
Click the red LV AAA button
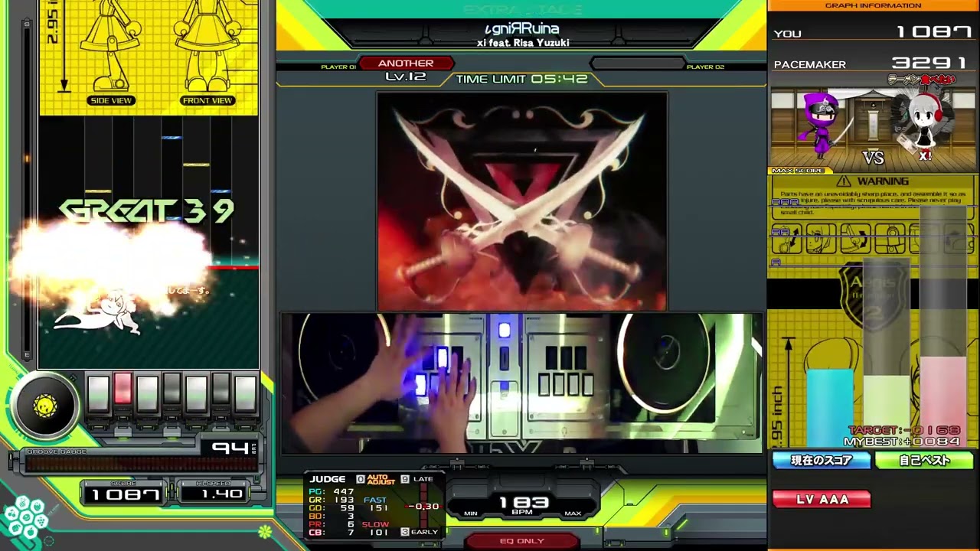coord(822,500)
